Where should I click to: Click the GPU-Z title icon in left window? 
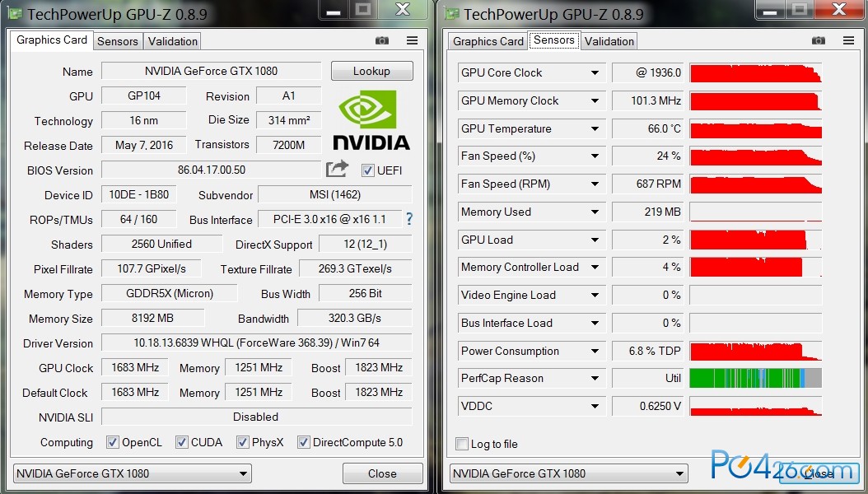(16, 14)
